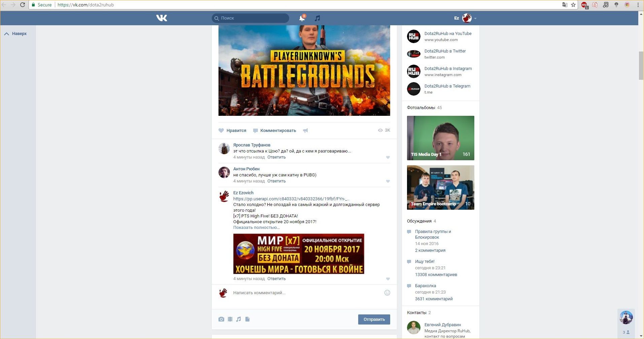
Task: Click Антон Рюбен's avatar
Action: 224,172
